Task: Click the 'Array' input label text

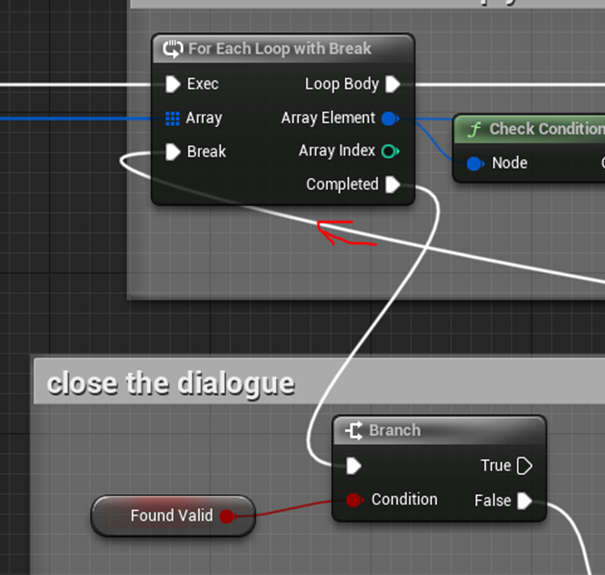Action: [x=204, y=118]
